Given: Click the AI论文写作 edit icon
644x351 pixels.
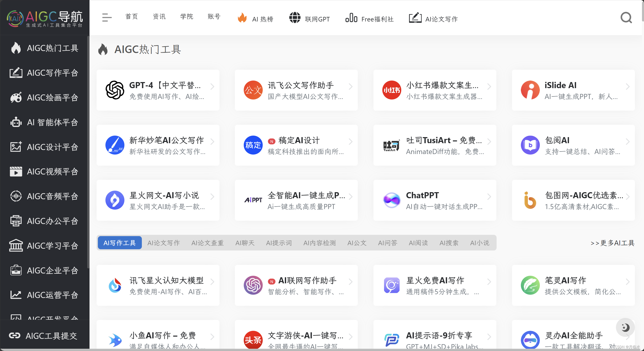Looking at the screenshot, I should pyautogui.click(x=415, y=18).
